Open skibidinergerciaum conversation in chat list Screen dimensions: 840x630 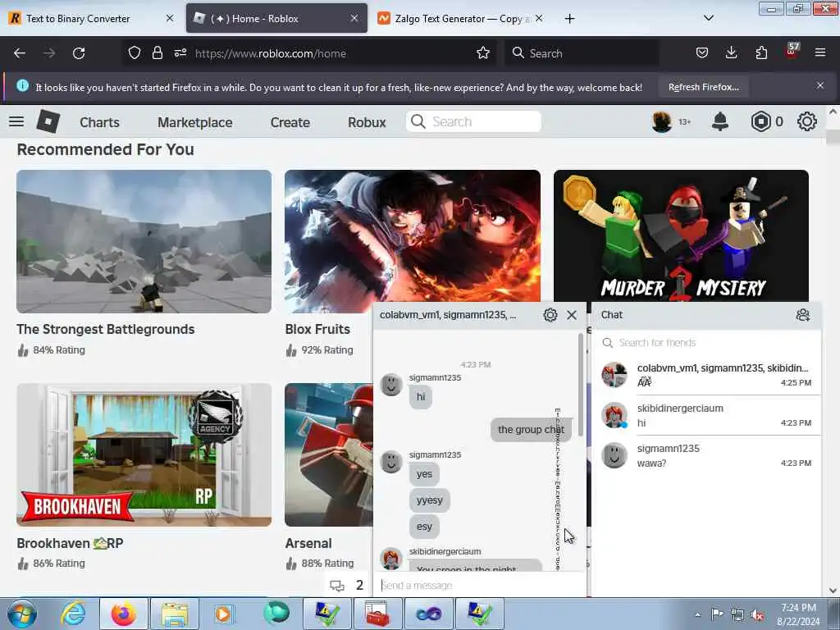(706, 415)
